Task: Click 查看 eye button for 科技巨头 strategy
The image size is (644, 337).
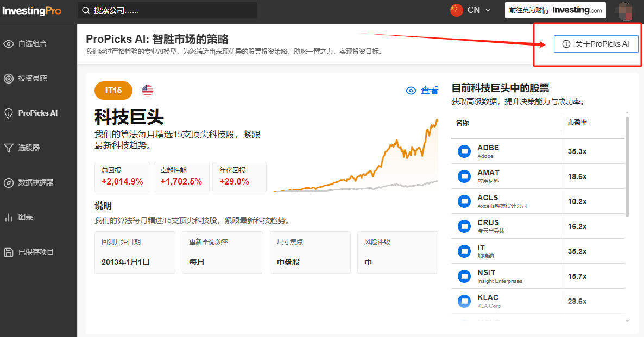Action: [x=422, y=91]
